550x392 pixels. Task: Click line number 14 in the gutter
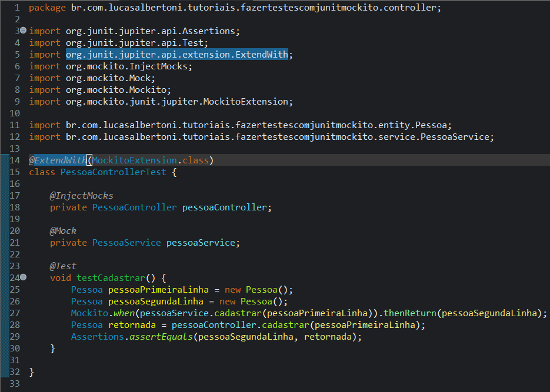pyautogui.click(x=15, y=160)
